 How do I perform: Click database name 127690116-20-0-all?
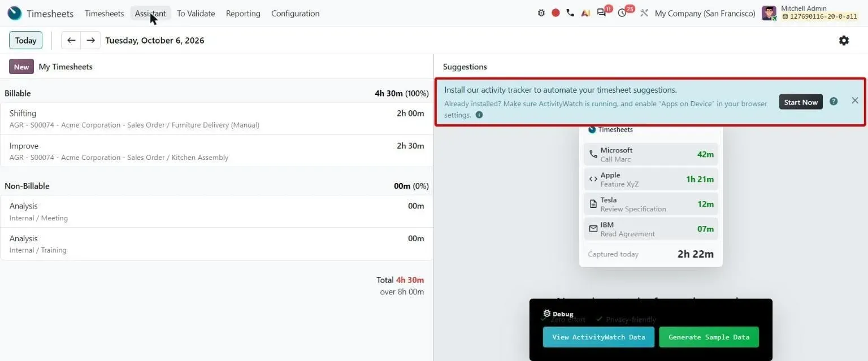pos(819,17)
